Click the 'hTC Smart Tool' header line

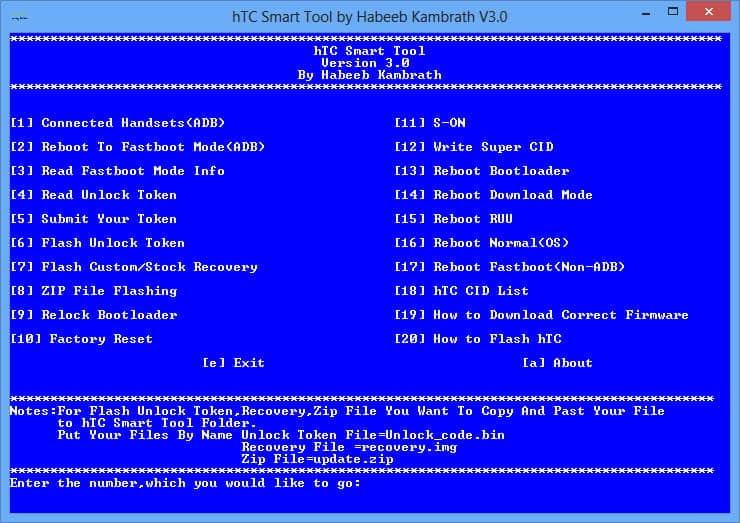pyautogui.click(x=370, y=51)
